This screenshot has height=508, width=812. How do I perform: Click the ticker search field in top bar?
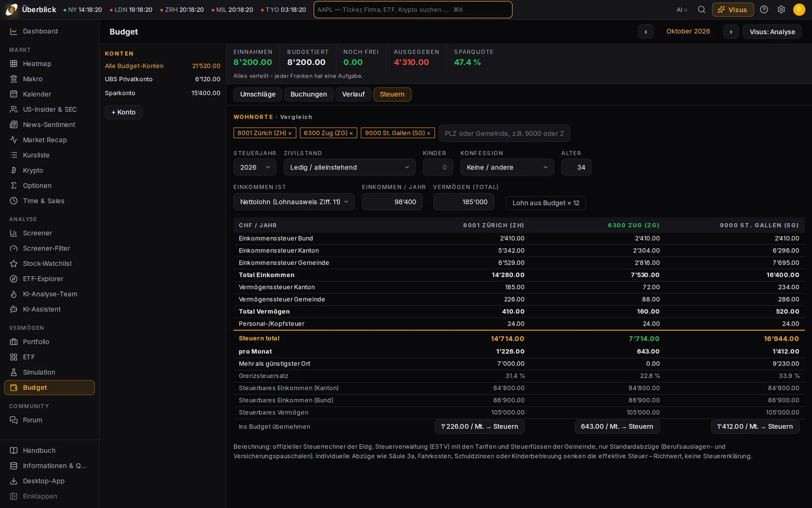[x=413, y=10]
